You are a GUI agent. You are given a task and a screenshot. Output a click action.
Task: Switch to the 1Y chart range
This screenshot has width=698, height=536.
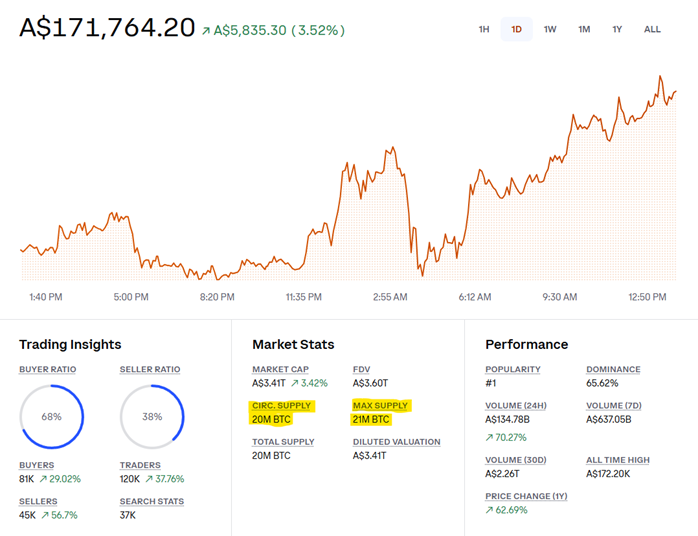(x=617, y=29)
